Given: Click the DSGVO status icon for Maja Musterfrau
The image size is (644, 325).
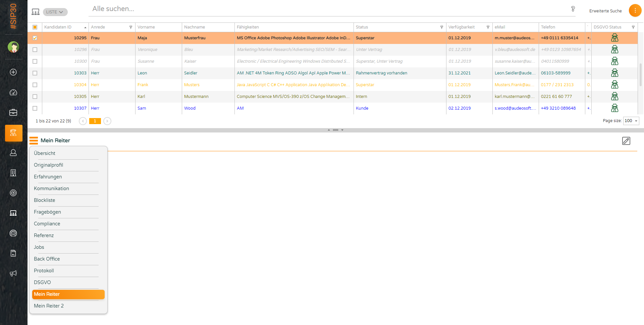Looking at the screenshot, I should pyautogui.click(x=614, y=38).
